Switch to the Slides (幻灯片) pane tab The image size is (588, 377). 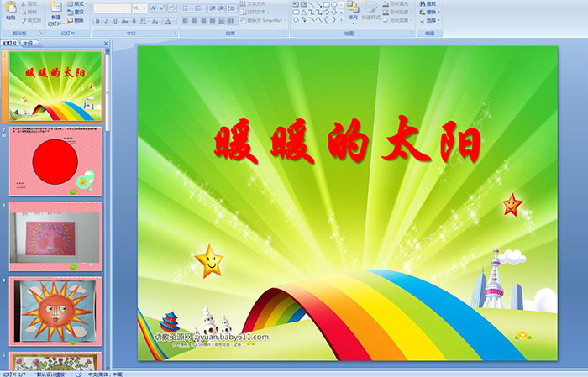click(10, 44)
